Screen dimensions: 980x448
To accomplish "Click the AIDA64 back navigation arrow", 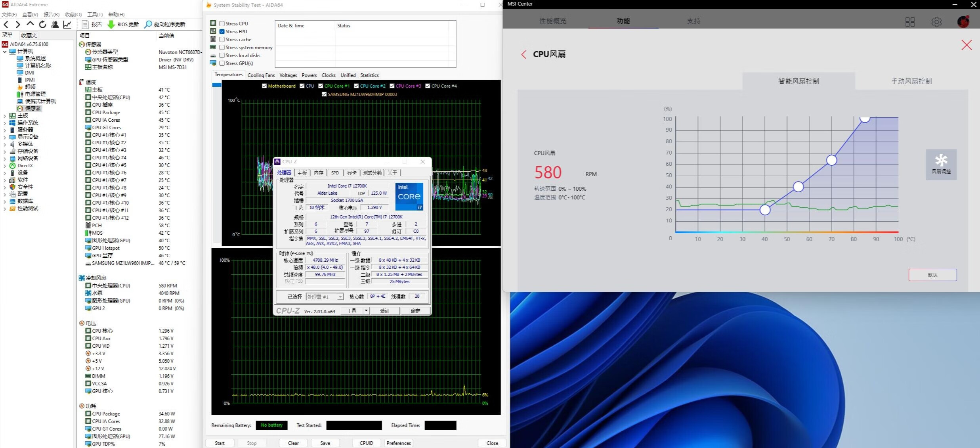I will point(6,25).
